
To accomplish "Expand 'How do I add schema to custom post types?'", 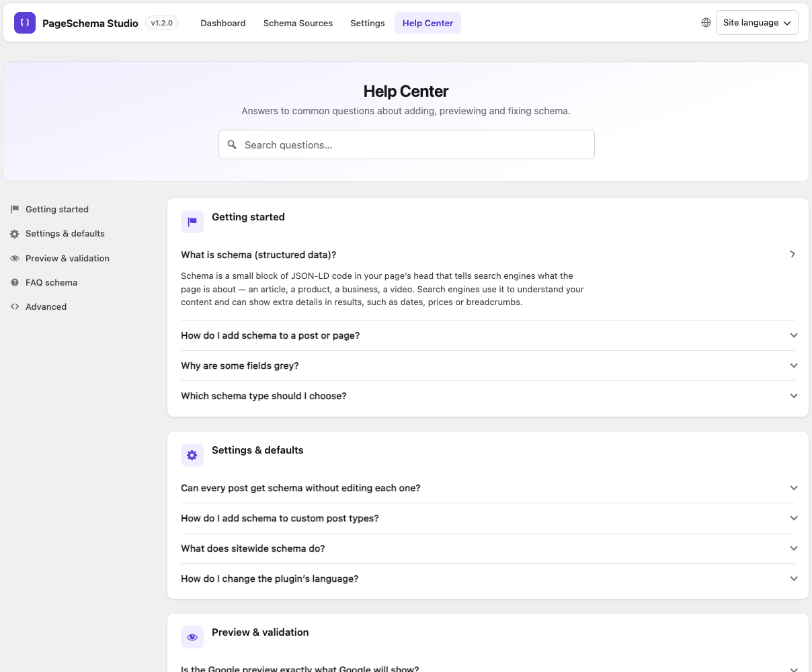I will coord(488,518).
